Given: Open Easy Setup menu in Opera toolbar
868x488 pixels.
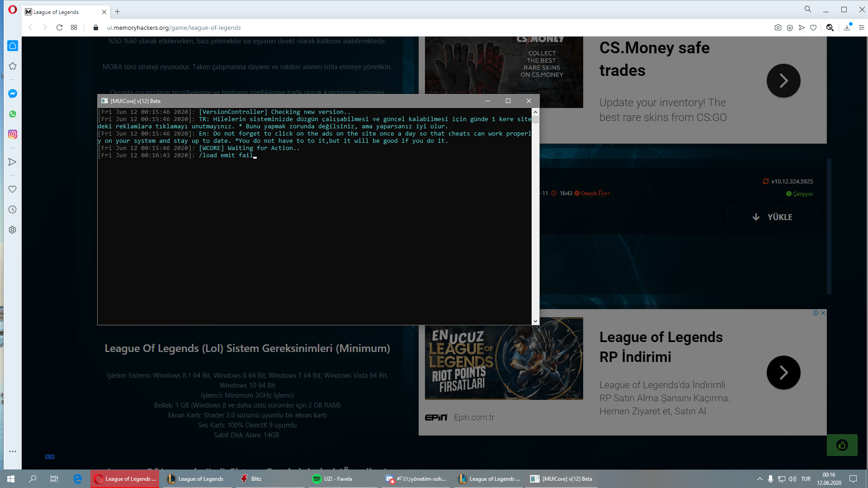Looking at the screenshot, I should tap(862, 28).
